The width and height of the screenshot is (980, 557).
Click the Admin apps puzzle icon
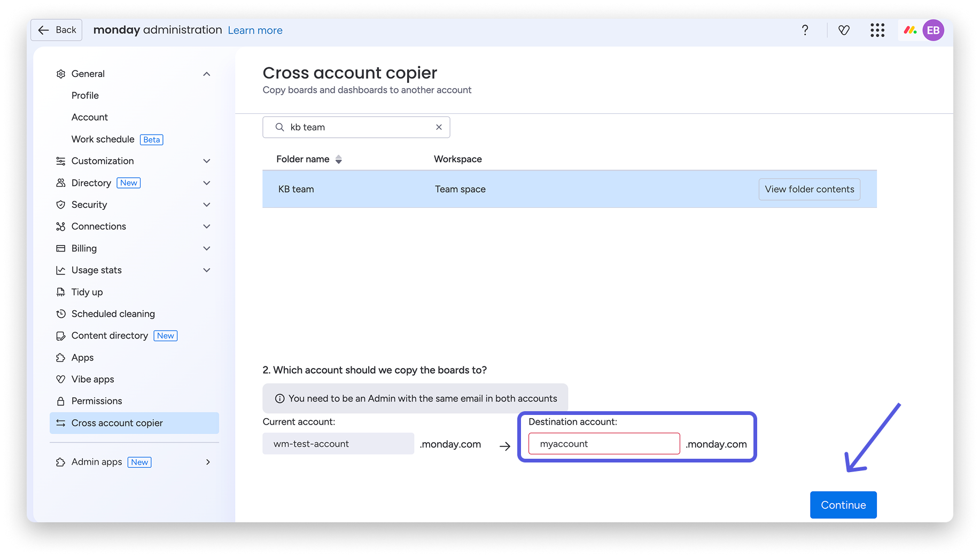(61, 462)
